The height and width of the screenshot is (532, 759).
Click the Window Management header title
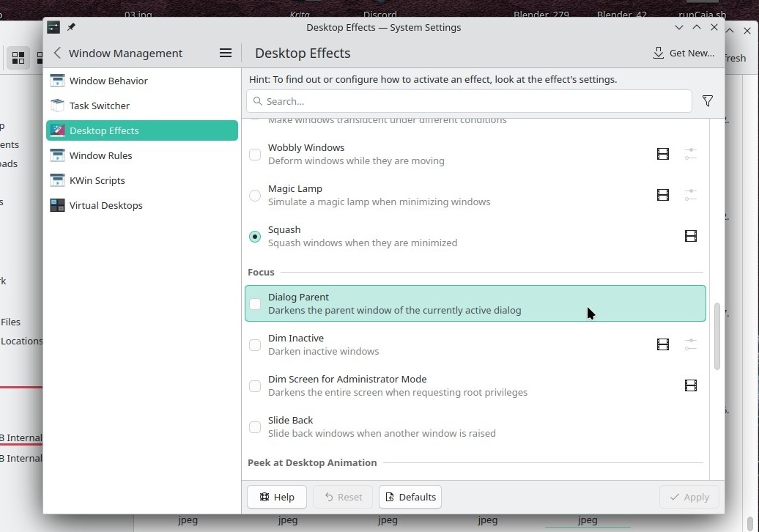(x=125, y=53)
